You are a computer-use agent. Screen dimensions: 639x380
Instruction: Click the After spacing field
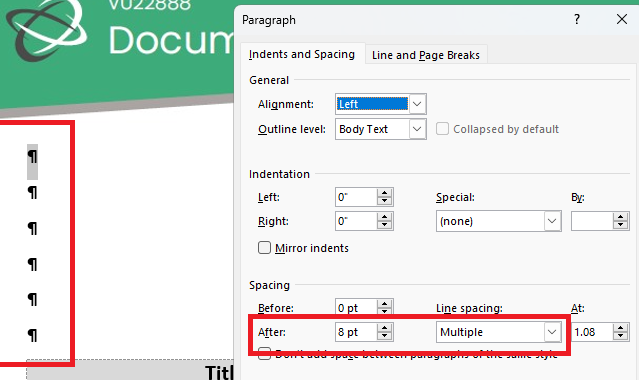pyautogui.click(x=356, y=332)
